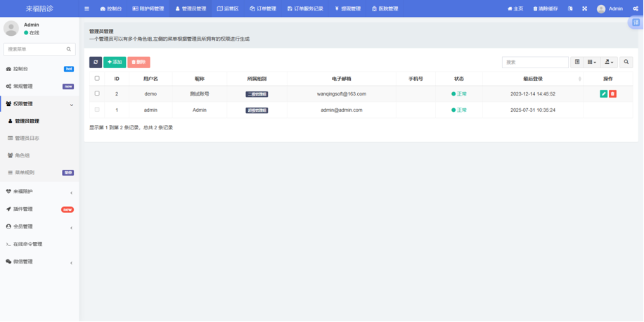This screenshot has height=322, width=644.
Task: Check the checkbox for the admin row
Action: 97,110
